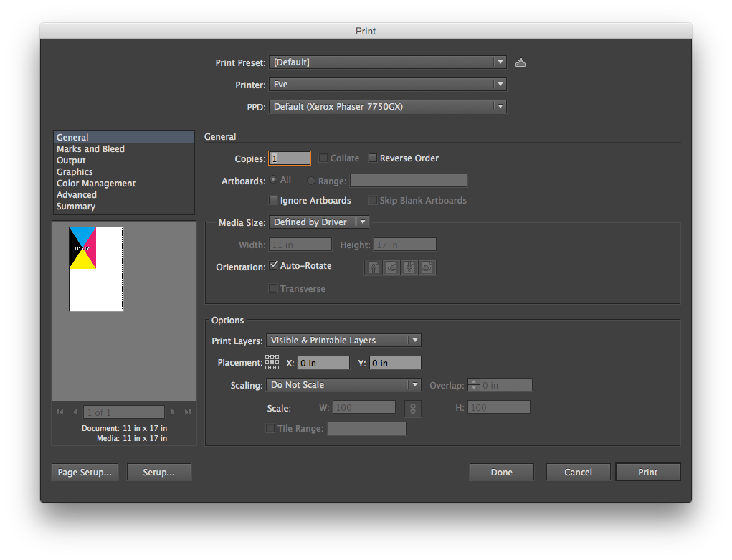Click the Copies input field
Viewport: 732px width, 560px height.
click(x=289, y=158)
